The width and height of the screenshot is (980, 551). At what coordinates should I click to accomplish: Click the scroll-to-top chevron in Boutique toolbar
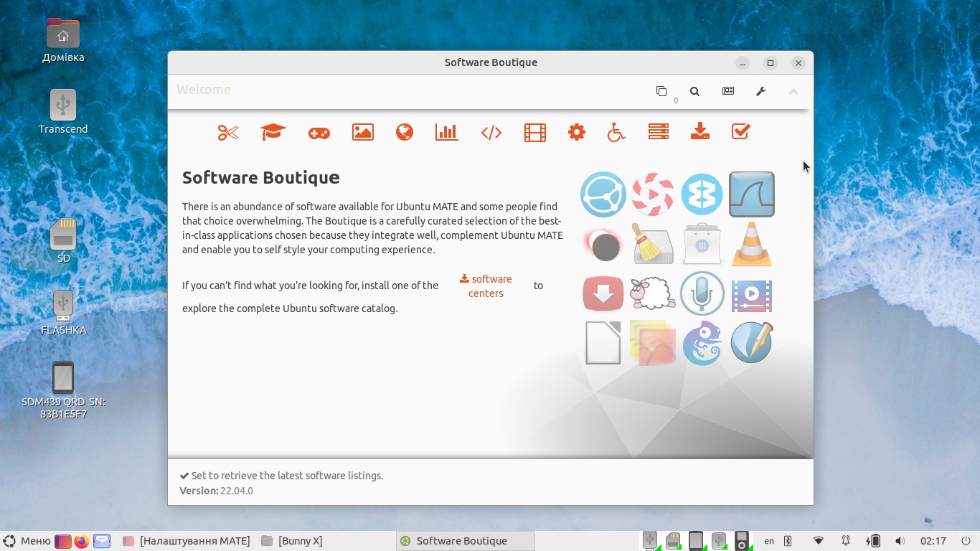click(x=793, y=92)
